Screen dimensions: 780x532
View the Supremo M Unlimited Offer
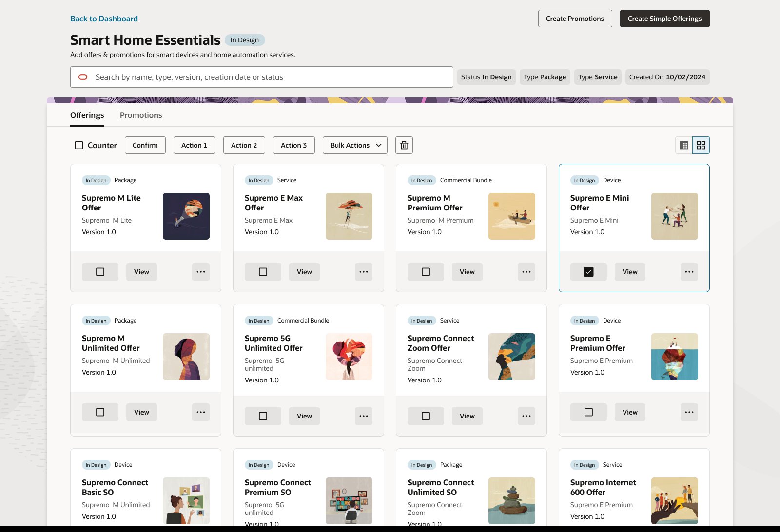[x=141, y=412]
